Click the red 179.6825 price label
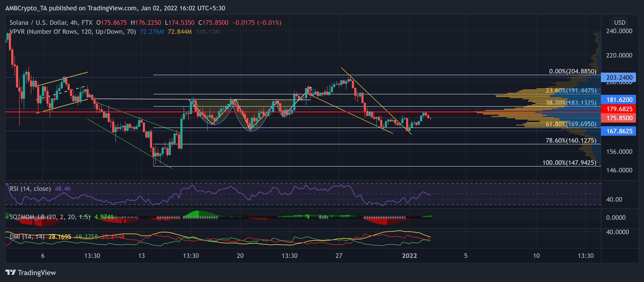Viewport: 644px width, 282px height. [x=619, y=109]
